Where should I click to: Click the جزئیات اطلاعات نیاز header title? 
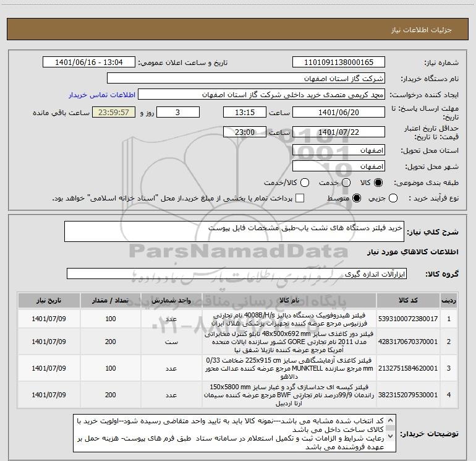(x=422, y=30)
